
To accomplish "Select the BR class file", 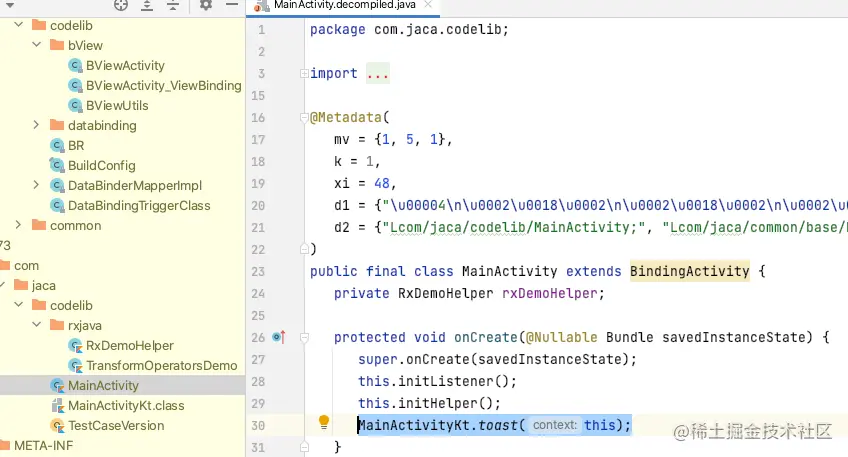I will click(x=76, y=145).
